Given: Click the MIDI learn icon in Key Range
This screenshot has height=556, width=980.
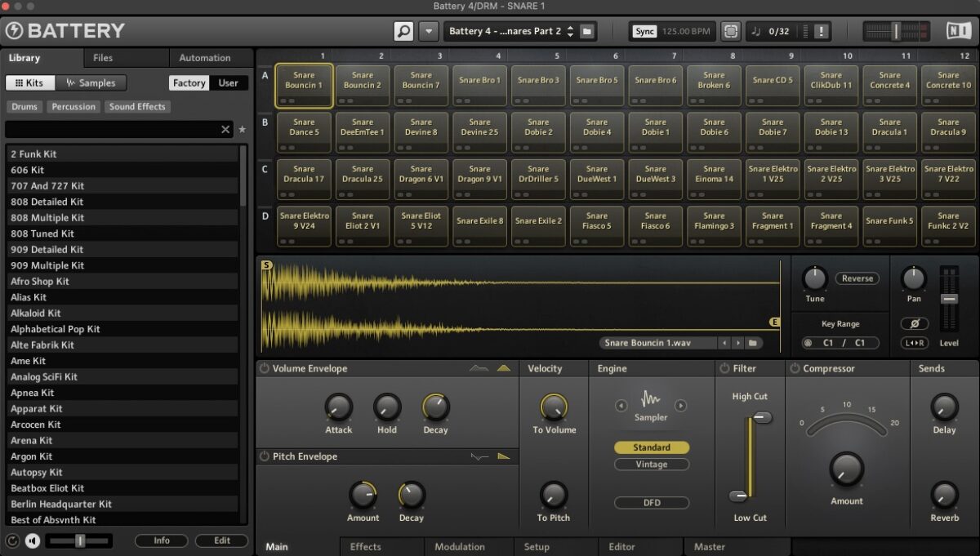Looking at the screenshot, I should point(808,343).
